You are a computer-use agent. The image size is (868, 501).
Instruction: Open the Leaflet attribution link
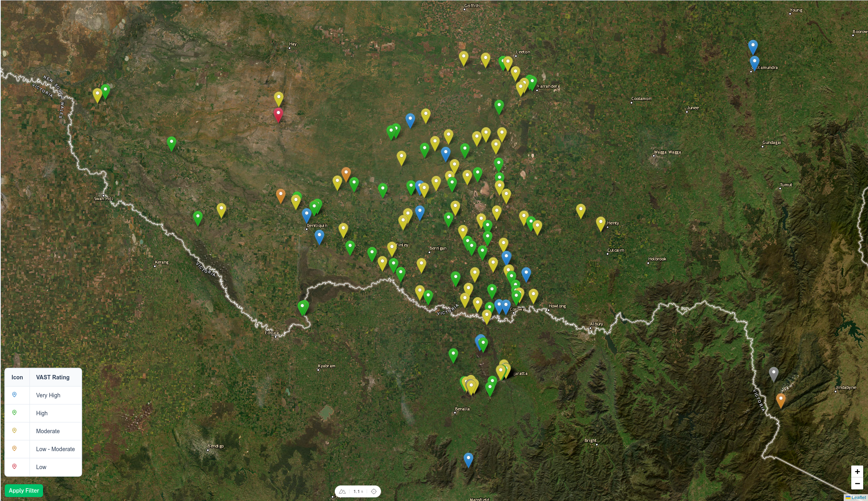tap(858, 497)
